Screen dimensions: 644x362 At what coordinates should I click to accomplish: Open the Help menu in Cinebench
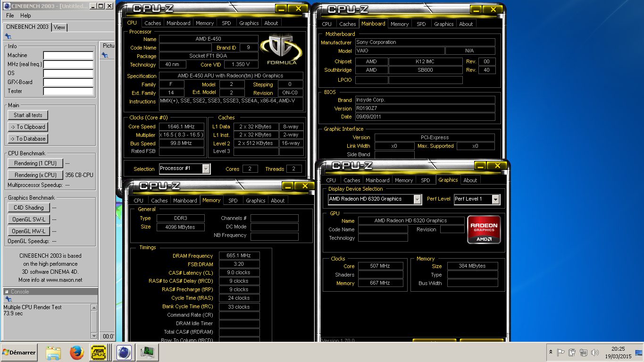(x=25, y=16)
